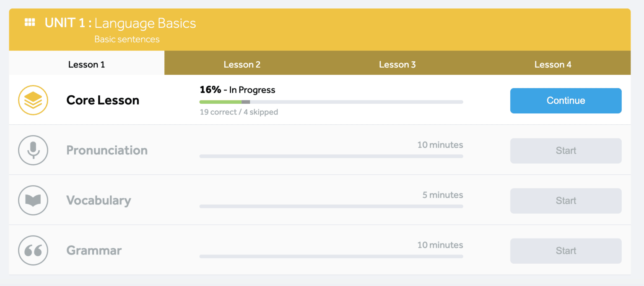Click the Basic sentences subtitle

(126, 39)
